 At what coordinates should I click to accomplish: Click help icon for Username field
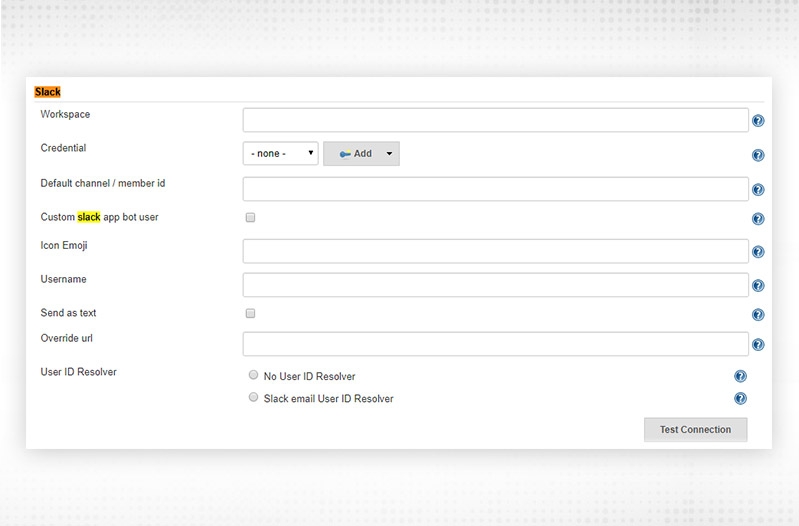pyautogui.click(x=758, y=287)
